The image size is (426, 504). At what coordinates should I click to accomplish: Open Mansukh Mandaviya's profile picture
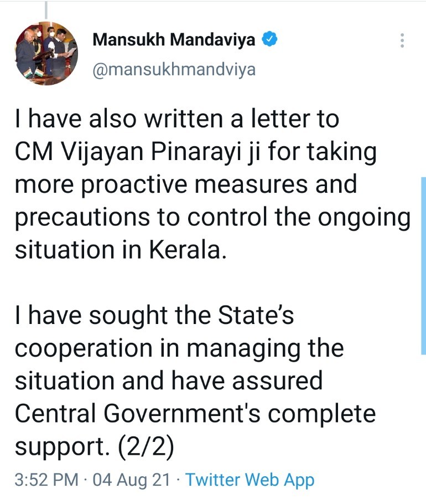point(46,53)
